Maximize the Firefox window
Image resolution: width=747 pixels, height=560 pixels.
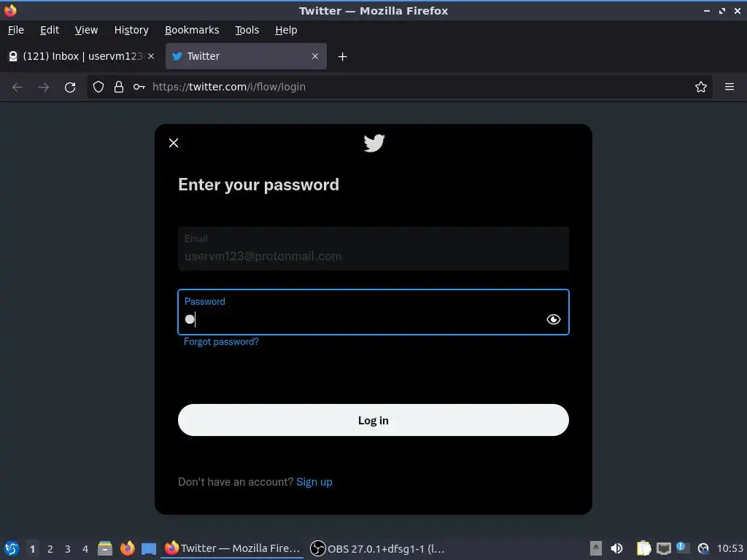(x=722, y=10)
